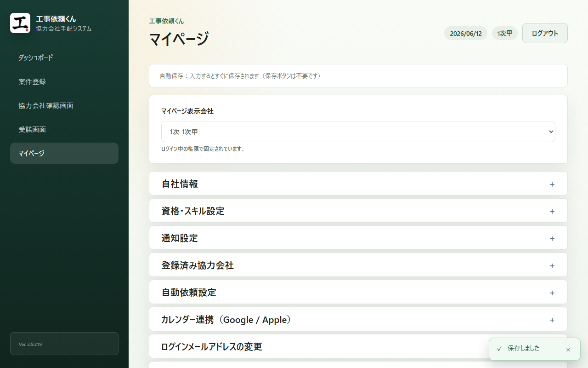Click the checkmark icon in the saved toast
The height and width of the screenshot is (368, 588).
(499, 349)
